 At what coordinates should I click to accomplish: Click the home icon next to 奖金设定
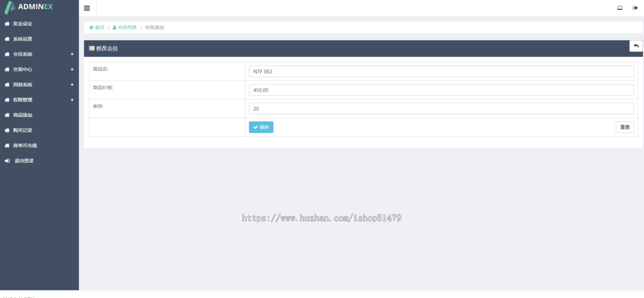[x=7, y=24]
